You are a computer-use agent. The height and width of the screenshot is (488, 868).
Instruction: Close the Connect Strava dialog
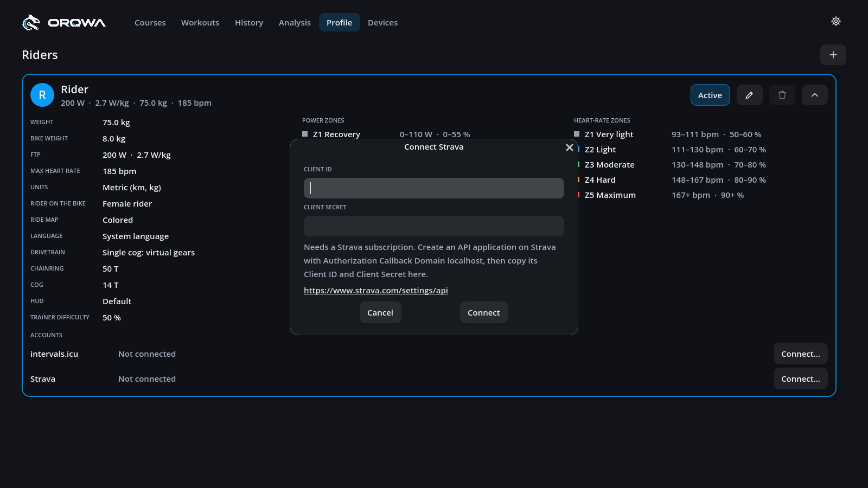click(570, 147)
